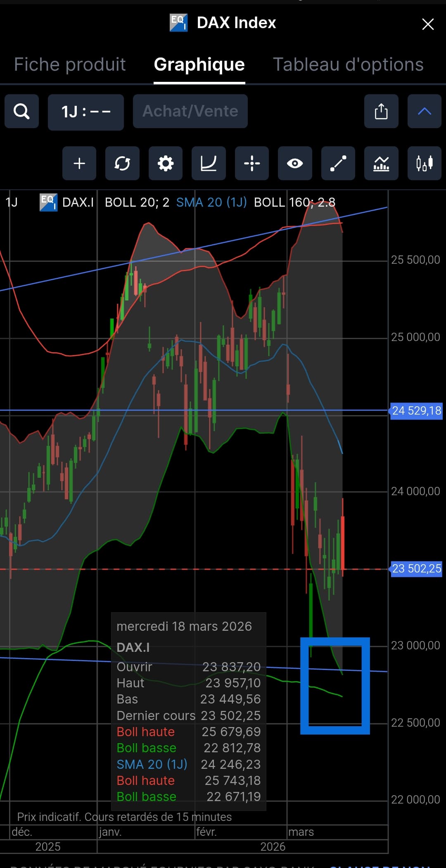Close the DAX Index panel
Viewport: 446px width, 868px height.
(x=428, y=24)
